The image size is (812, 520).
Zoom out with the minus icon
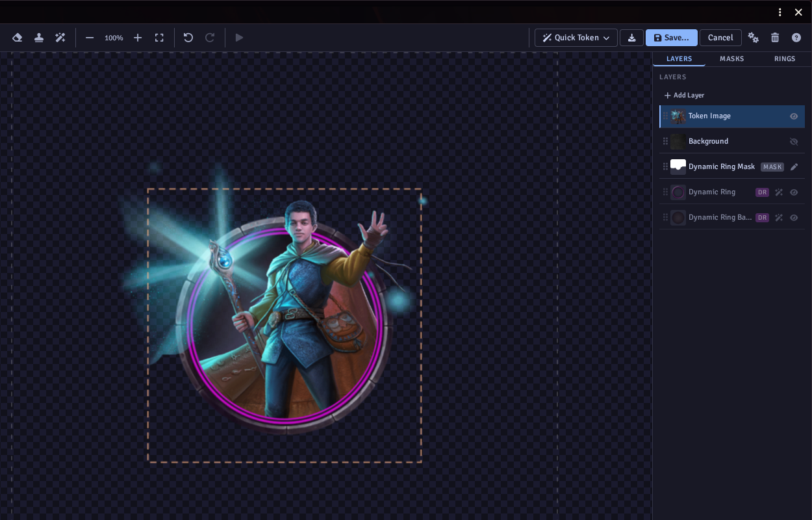click(x=90, y=38)
